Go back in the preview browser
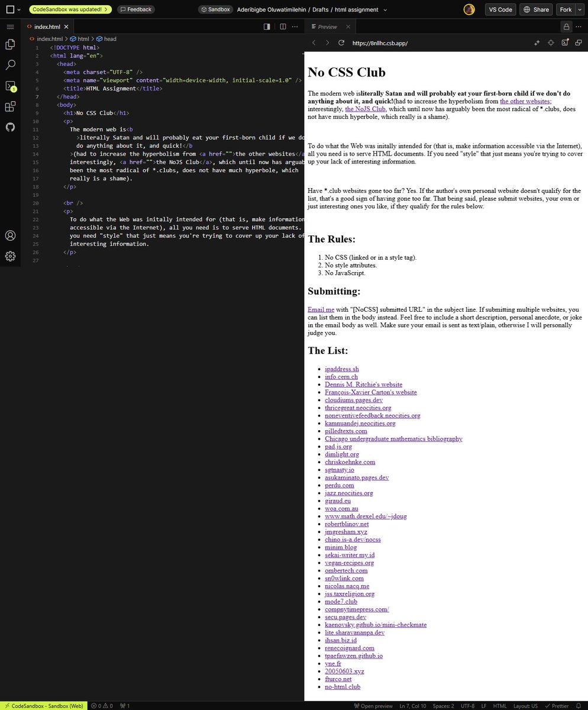The width and height of the screenshot is (588, 710). point(314,43)
